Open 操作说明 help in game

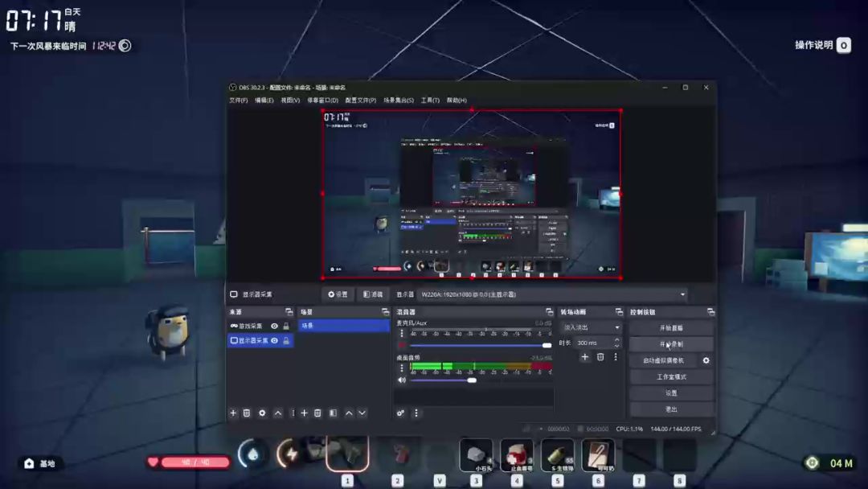(x=822, y=45)
